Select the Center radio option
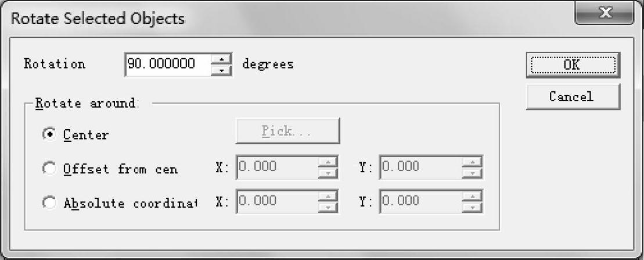The height and width of the screenshot is (260, 644). [49, 134]
